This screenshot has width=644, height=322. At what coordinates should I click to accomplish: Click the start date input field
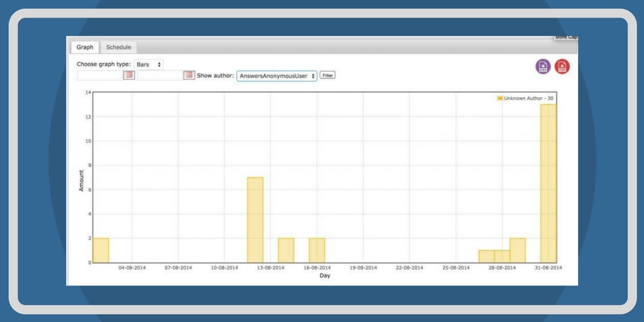tap(99, 75)
